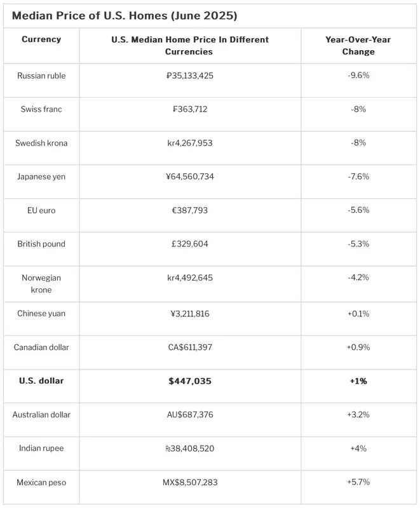
Task: Click the ¥3,211,816 Chinese yuan price
Action: (x=190, y=314)
